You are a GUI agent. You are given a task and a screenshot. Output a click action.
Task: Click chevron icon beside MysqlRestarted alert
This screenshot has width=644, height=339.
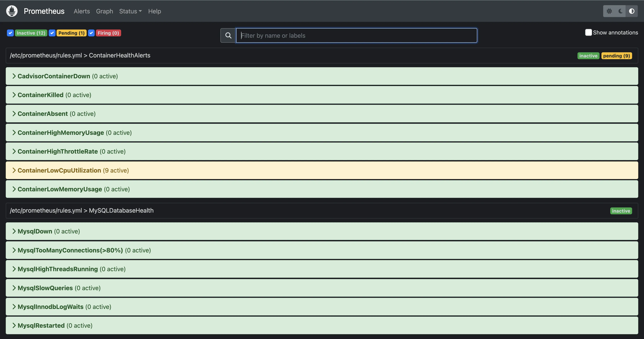(x=14, y=326)
